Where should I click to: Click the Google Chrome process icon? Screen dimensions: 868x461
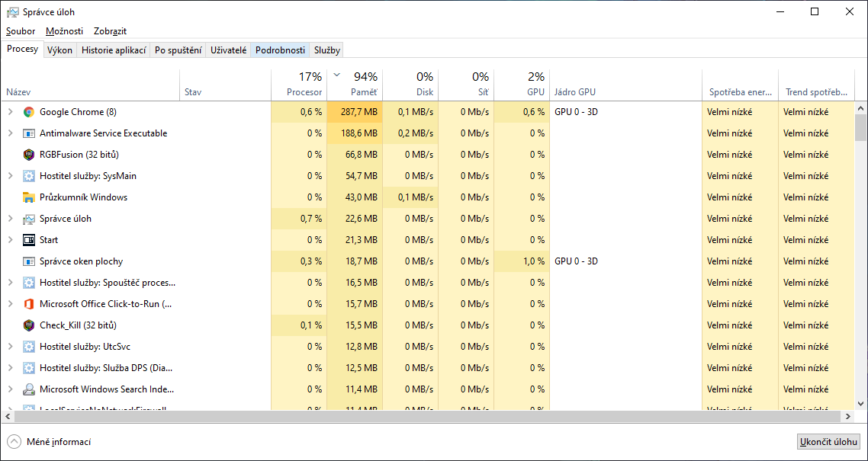(x=29, y=112)
